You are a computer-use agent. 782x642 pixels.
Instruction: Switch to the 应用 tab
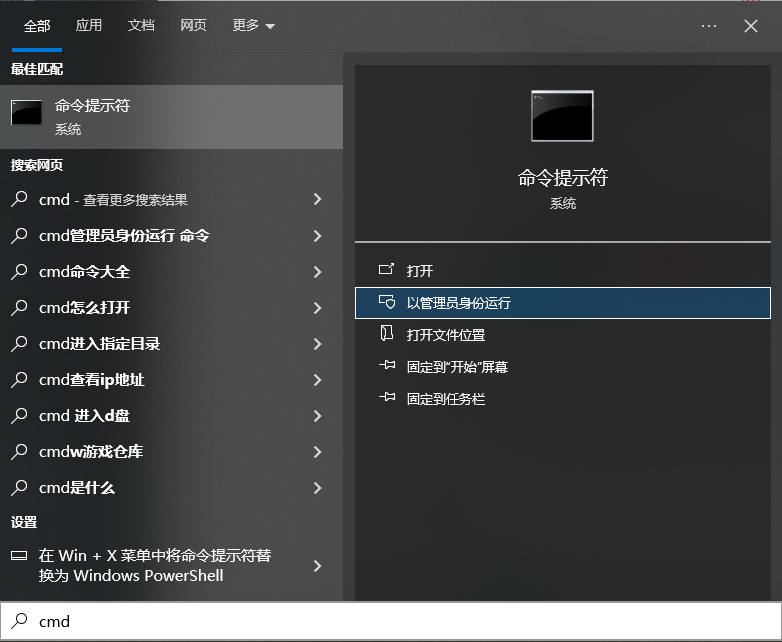[89, 26]
